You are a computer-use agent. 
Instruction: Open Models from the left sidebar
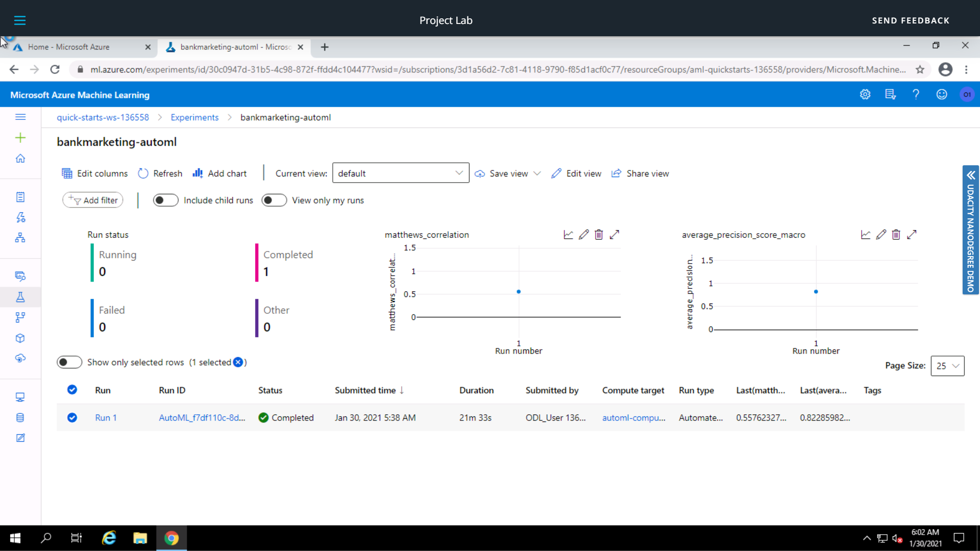click(20, 338)
